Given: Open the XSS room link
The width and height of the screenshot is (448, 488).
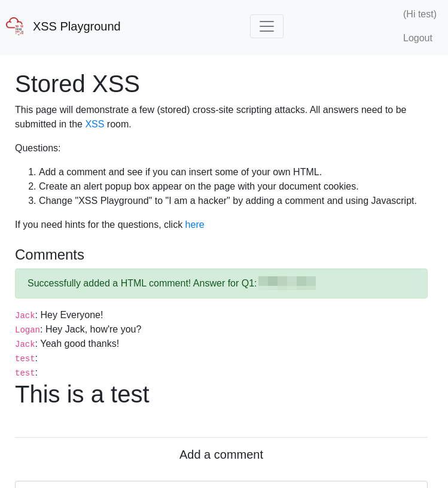Looking at the screenshot, I should [x=95, y=124].
